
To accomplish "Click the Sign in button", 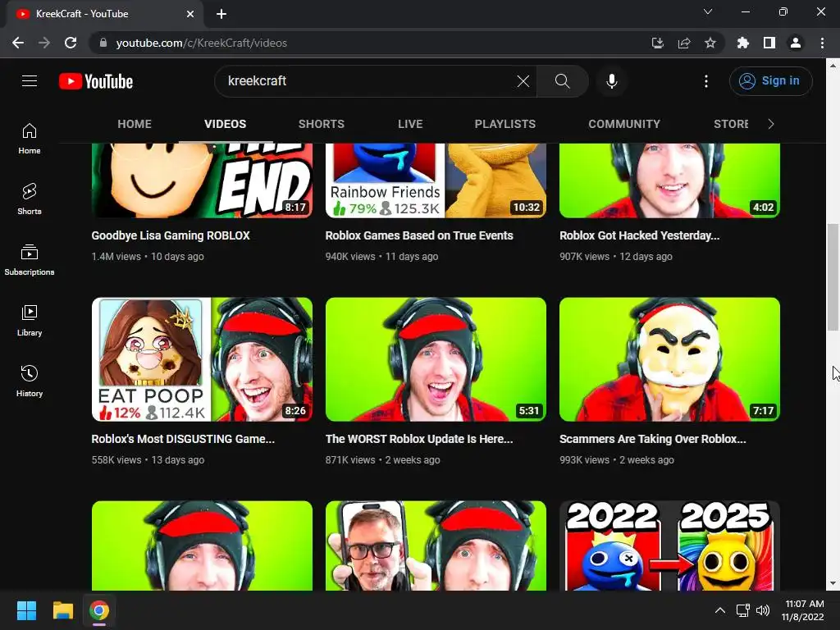I will click(x=771, y=81).
